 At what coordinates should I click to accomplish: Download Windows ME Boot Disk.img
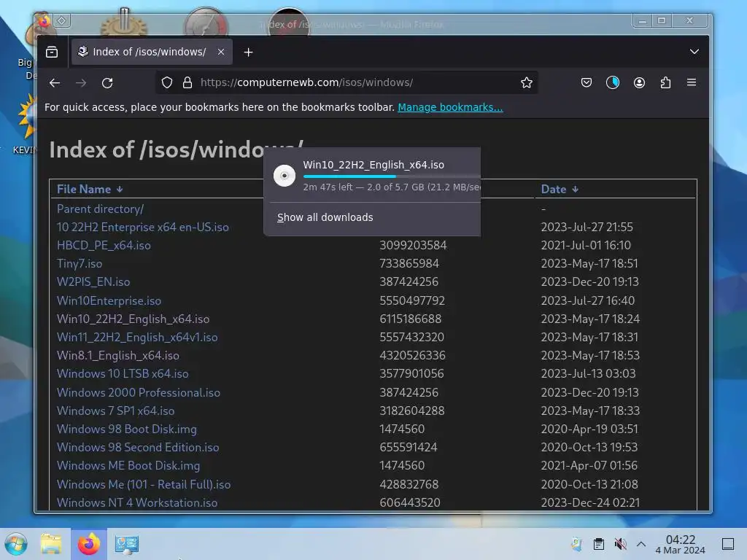[x=128, y=466]
